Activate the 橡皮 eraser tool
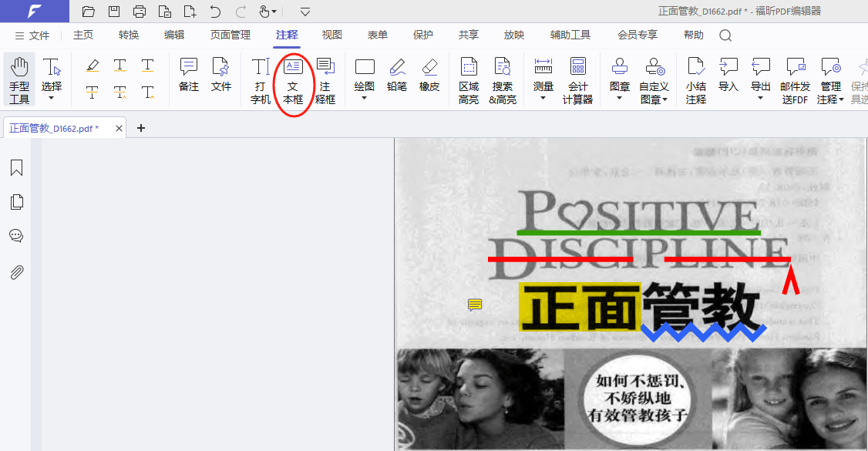The height and width of the screenshot is (451, 868). 429,75
